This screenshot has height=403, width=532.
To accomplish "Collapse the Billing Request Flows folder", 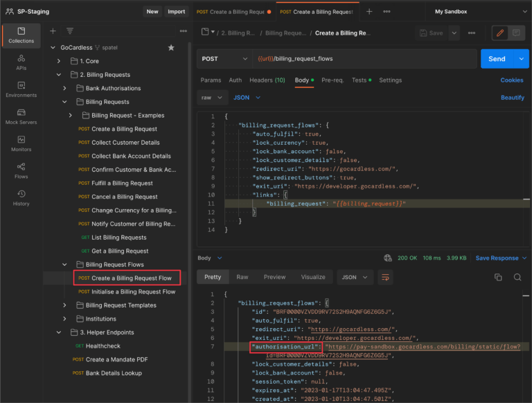I will [x=64, y=265].
